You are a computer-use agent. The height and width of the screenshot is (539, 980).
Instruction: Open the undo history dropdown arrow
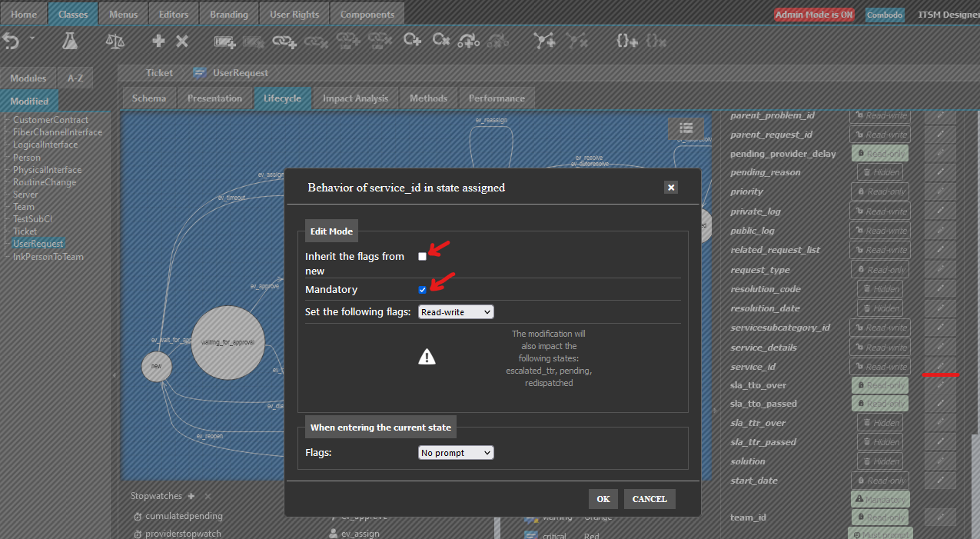32,38
